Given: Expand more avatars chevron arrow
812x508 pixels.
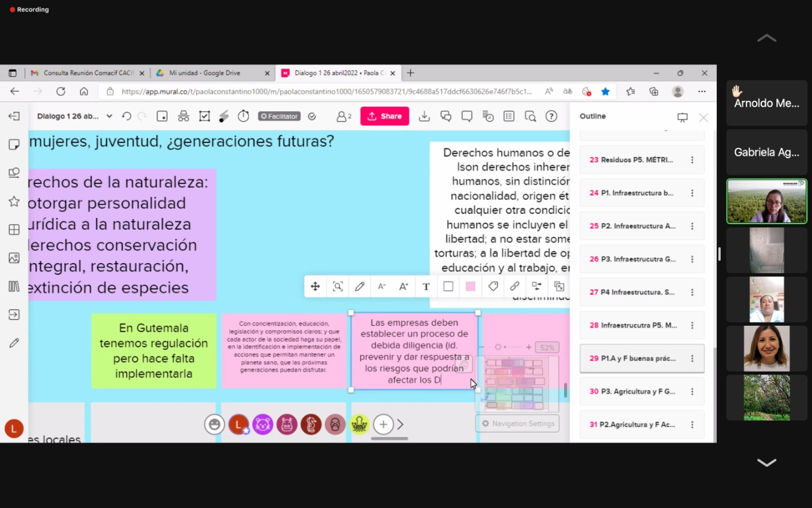Looking at the screenshot, I should click(x=400, y=424).
